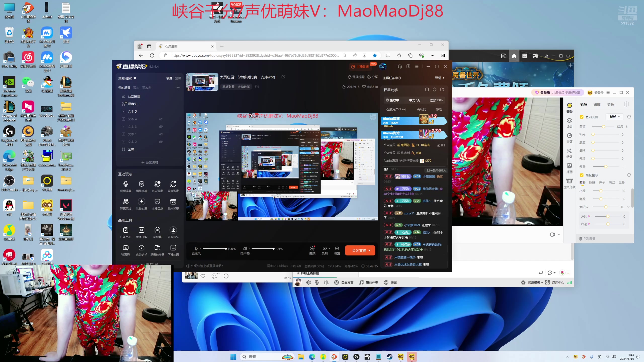Click 添加素材 to add material

click(x=150, y=162)
